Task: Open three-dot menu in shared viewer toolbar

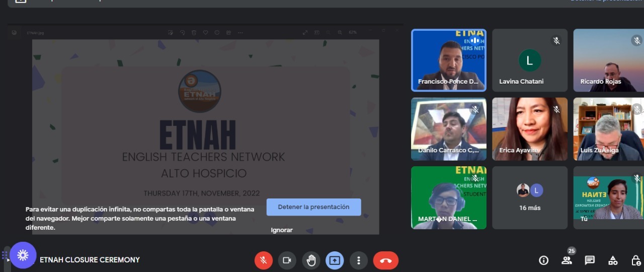Action: 240,32
